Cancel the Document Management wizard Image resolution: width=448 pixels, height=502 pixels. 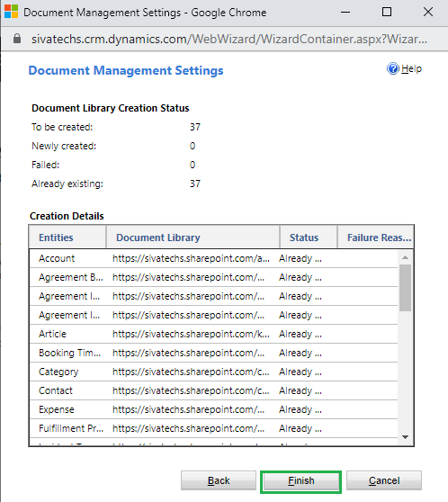pos(384,480)
